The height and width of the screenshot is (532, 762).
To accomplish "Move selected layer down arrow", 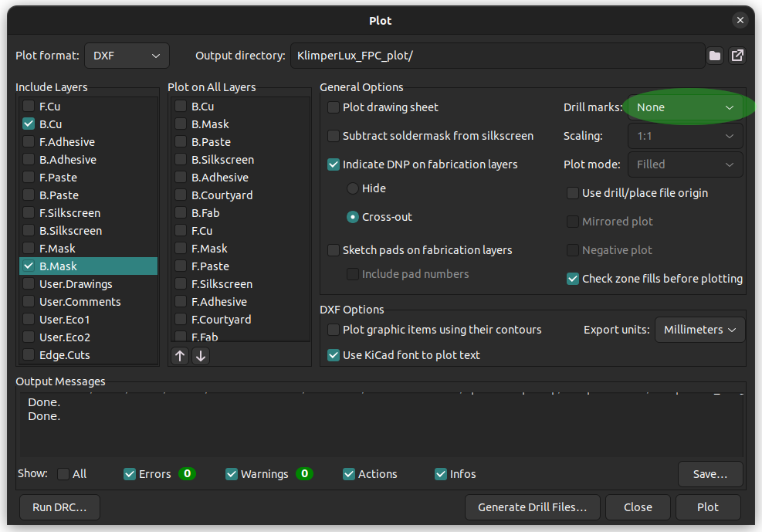I will 201,356.
